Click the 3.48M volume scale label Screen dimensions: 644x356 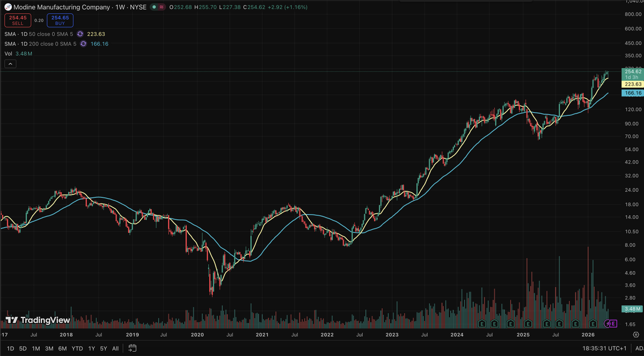(632, 309)
